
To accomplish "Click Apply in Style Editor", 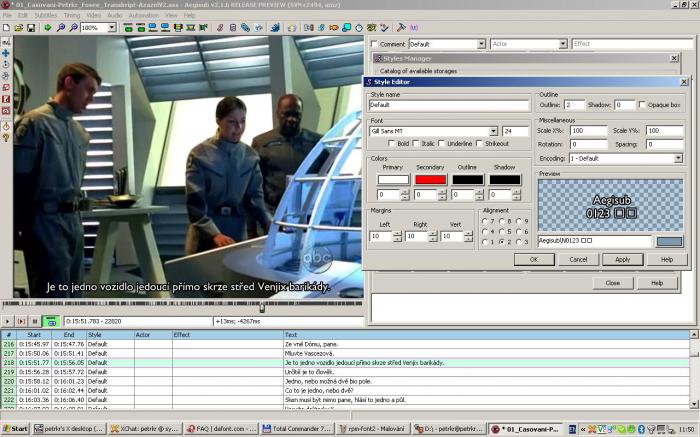I will click(622, 259).
